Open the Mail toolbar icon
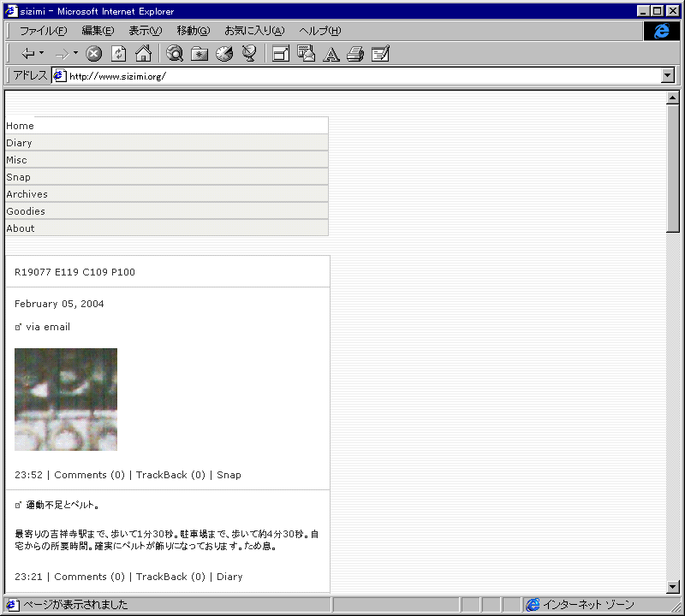Viewport: 685px width, 616px height. coord(306,54)
